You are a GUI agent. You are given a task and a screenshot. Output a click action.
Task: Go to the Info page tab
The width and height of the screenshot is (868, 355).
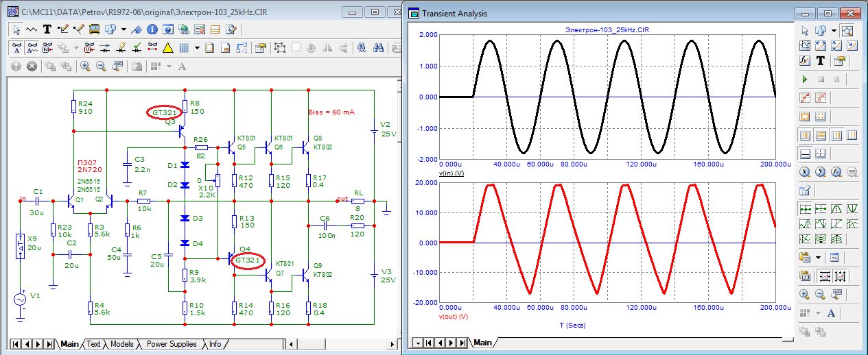click(x=215, y=344)
